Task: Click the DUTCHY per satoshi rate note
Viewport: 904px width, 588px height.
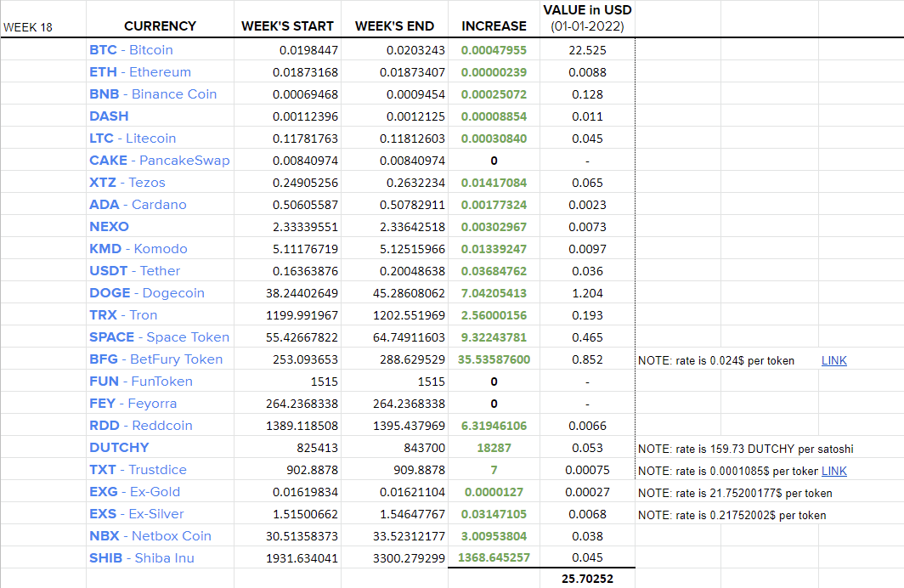Action: [x=746, y=449]
